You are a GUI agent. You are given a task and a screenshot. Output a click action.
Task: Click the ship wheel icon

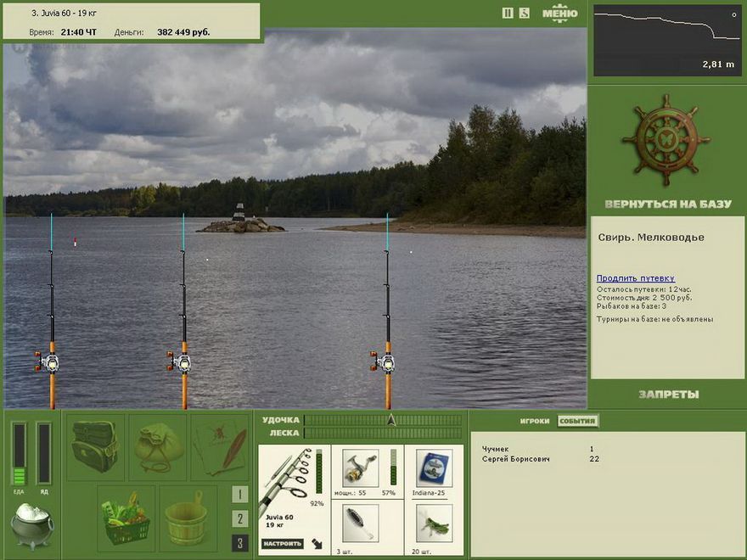coord(666,141)
